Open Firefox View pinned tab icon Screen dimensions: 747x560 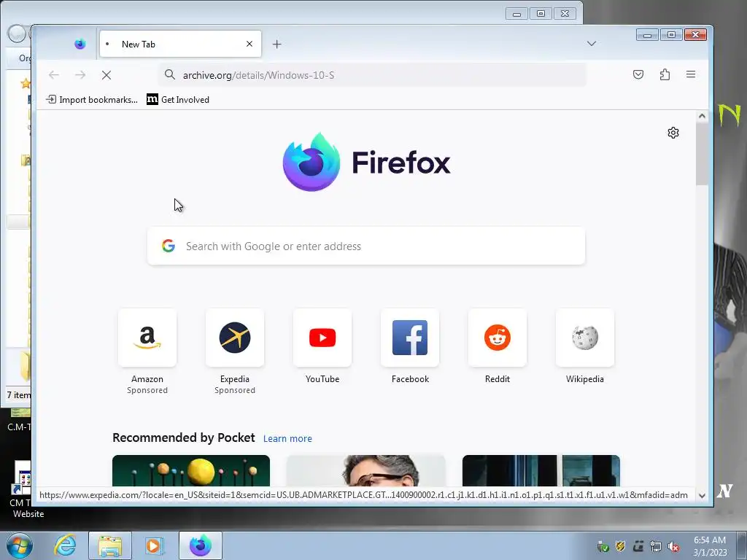tap(80, 44)
